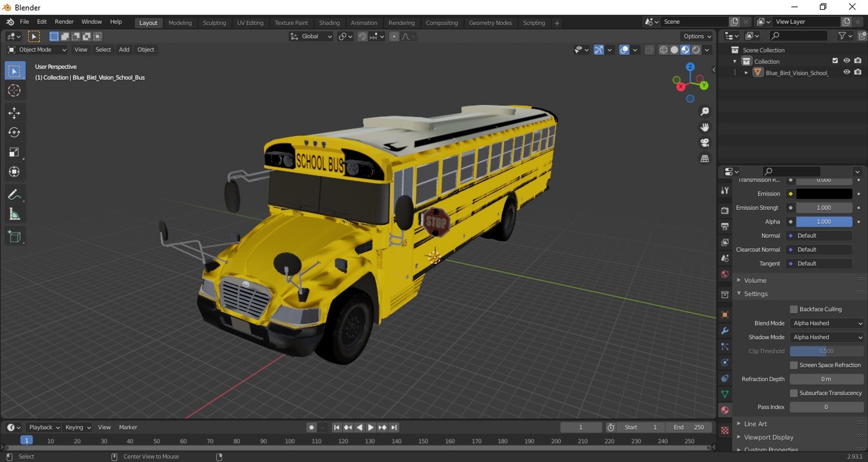Image resolution: width=868 pixels, height=462 pixels.
Task: Open the Texture properties tab
Action: pyautogui.click(x=725, y=430)
